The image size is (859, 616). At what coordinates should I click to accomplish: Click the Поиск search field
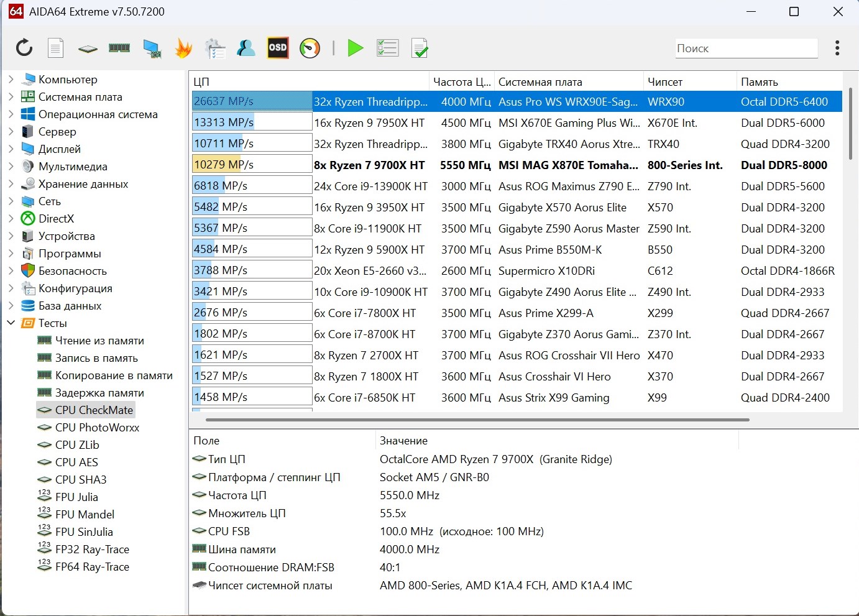746,48
